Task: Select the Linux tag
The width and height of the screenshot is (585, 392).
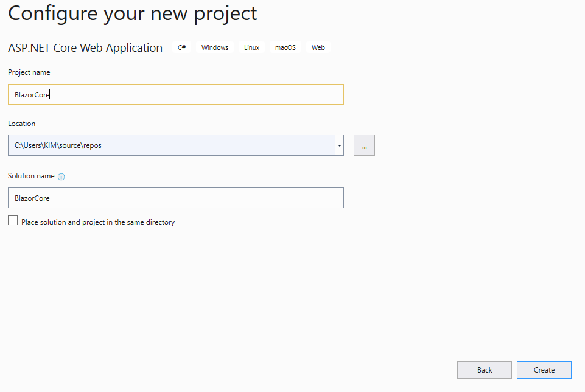Action: click(252, 47)
